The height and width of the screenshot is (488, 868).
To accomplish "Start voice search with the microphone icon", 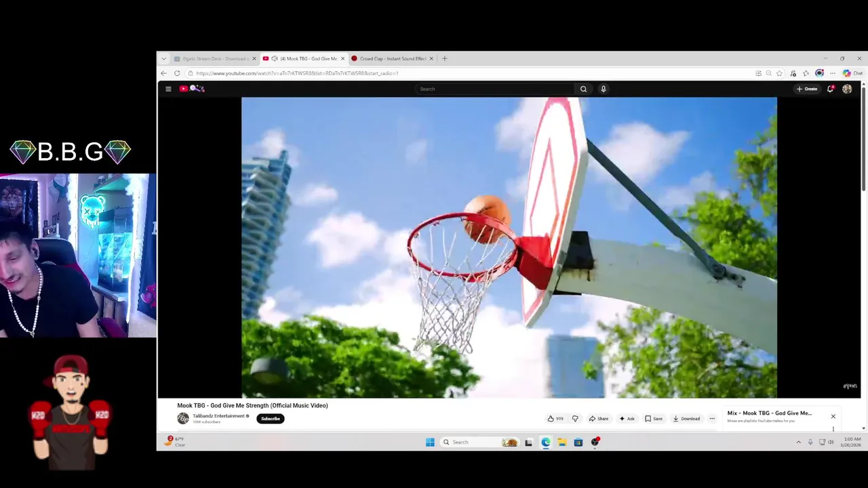I will pyautogui.click(x=603, y=89).
